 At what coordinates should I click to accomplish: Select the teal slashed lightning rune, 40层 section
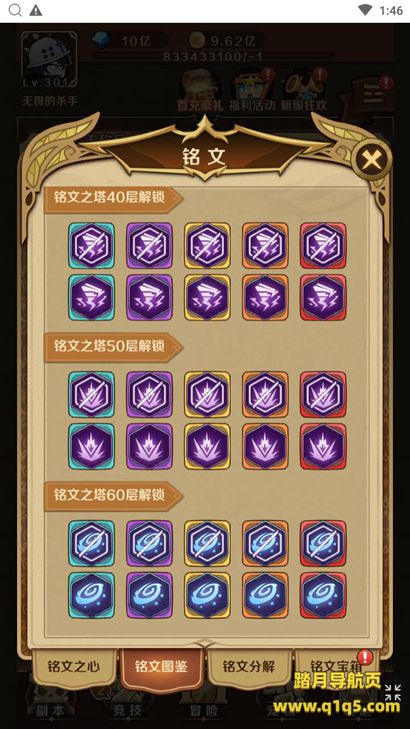point(91,245)
